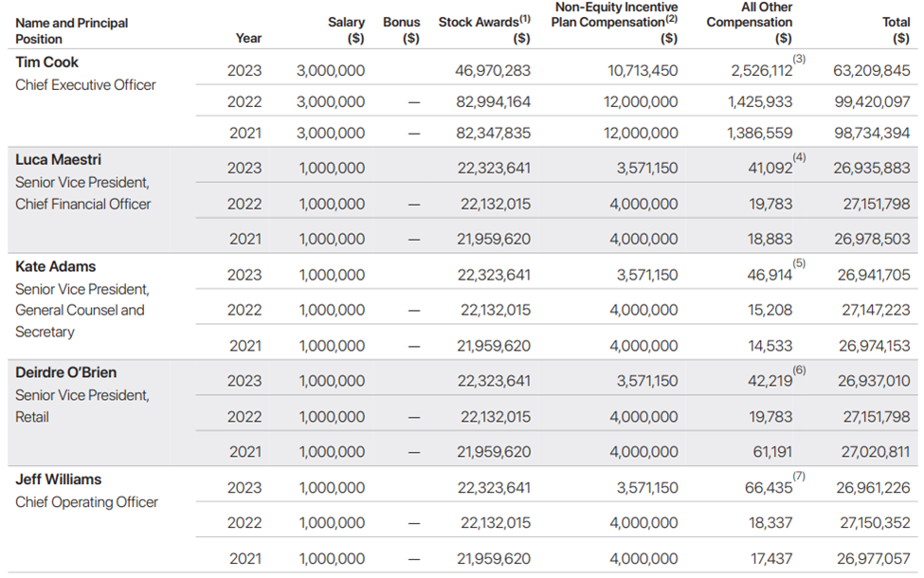Click the total 26,978,503

872,239
